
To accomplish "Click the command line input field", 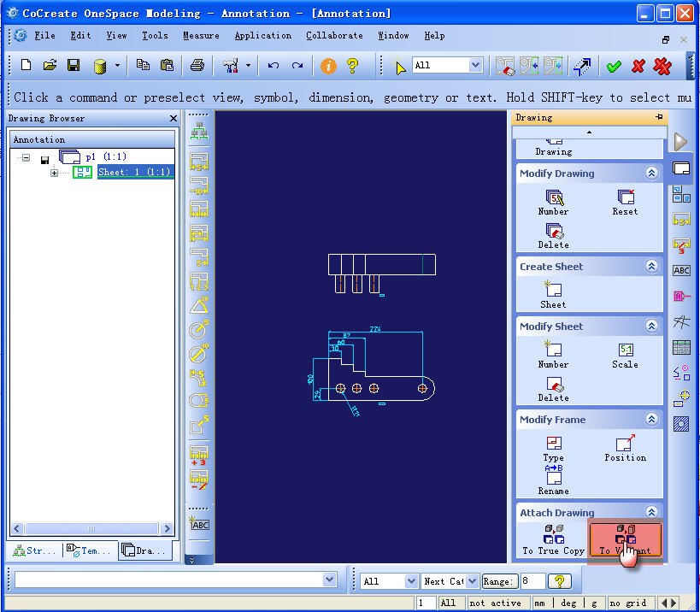I will (x=169, y=580).
